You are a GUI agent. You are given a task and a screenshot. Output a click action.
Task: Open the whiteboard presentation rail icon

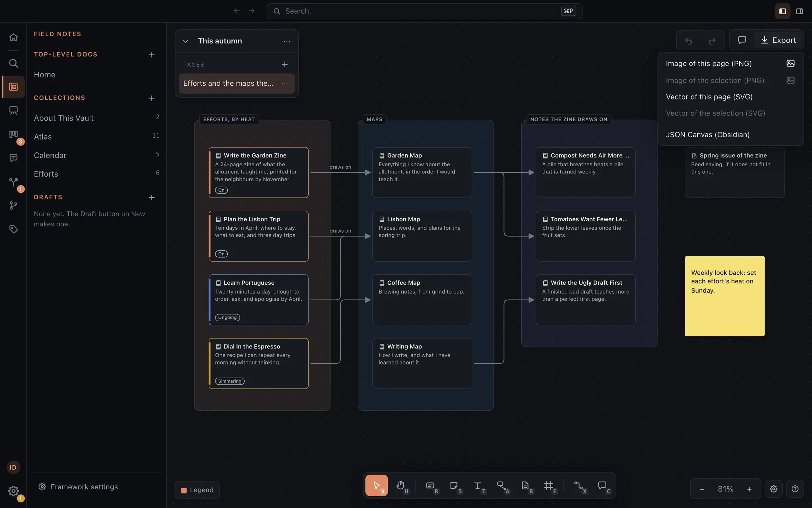pos(13,110)
